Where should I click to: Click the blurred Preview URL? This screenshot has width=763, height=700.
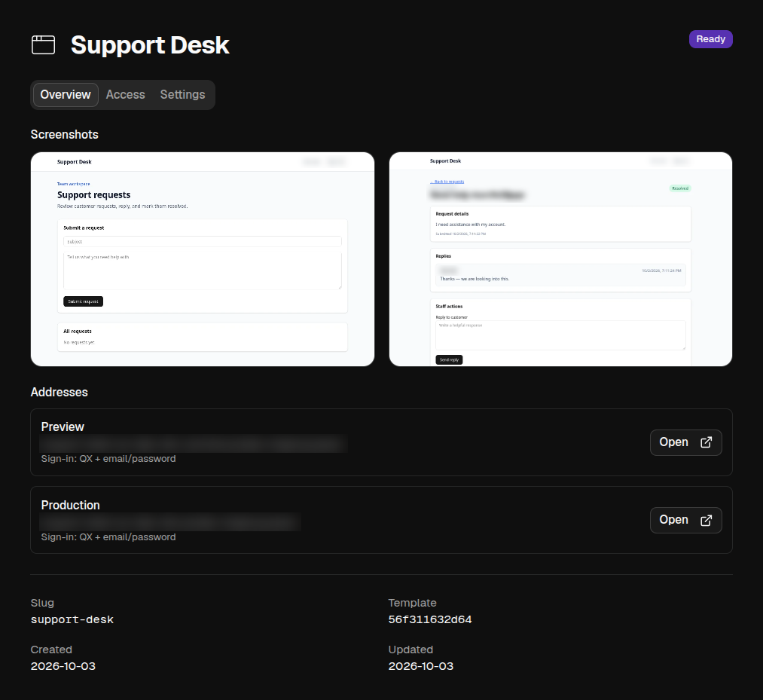coord(194,444)
